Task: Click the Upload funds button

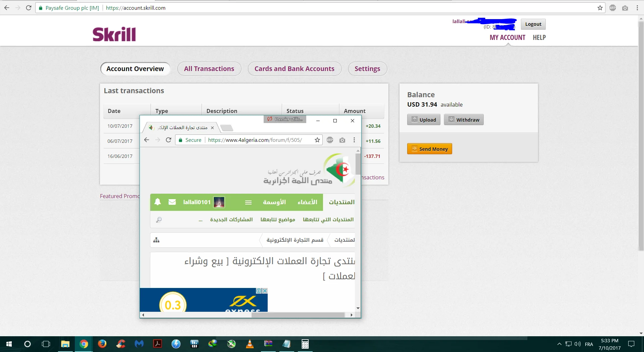Action: [424, 120]
